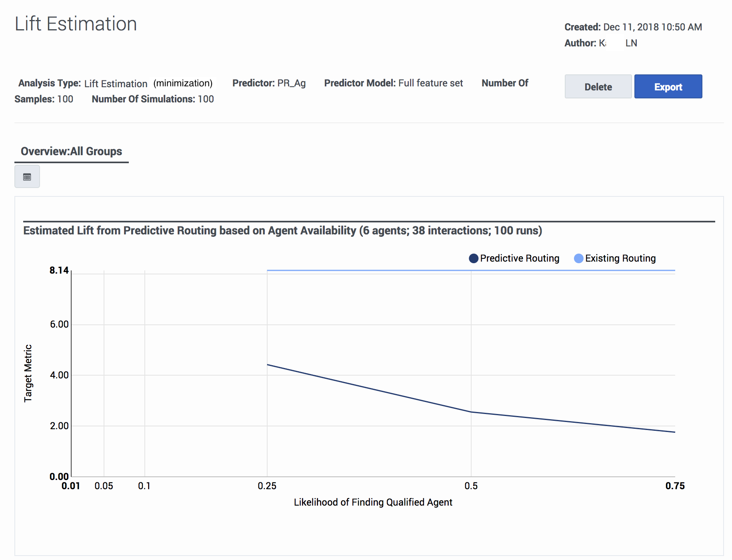Image resolution: width=732 pixels, height=560 pixels.
Task: Select the Overview:All Groups tab
Action: pos(71,151)
